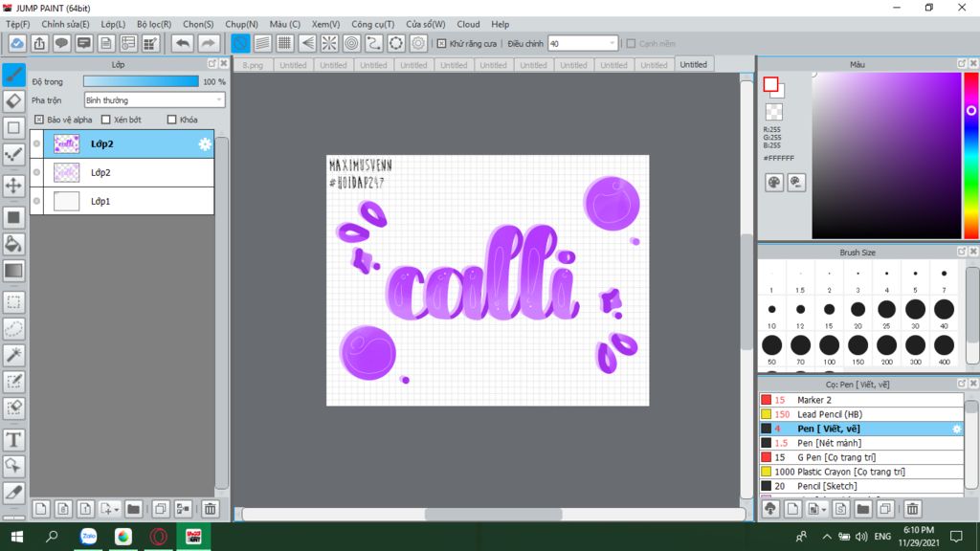The height and width of the screenshot is (551, 980).
Task: Select the Move tool with four arrows
Action: (x=13, y=186)
